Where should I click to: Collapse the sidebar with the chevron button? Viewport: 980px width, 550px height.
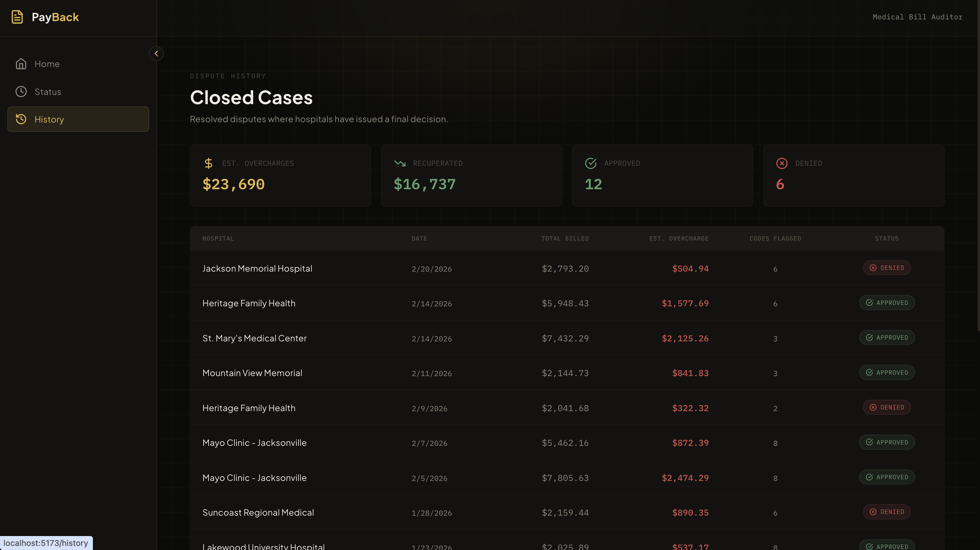tap(156, 54)
